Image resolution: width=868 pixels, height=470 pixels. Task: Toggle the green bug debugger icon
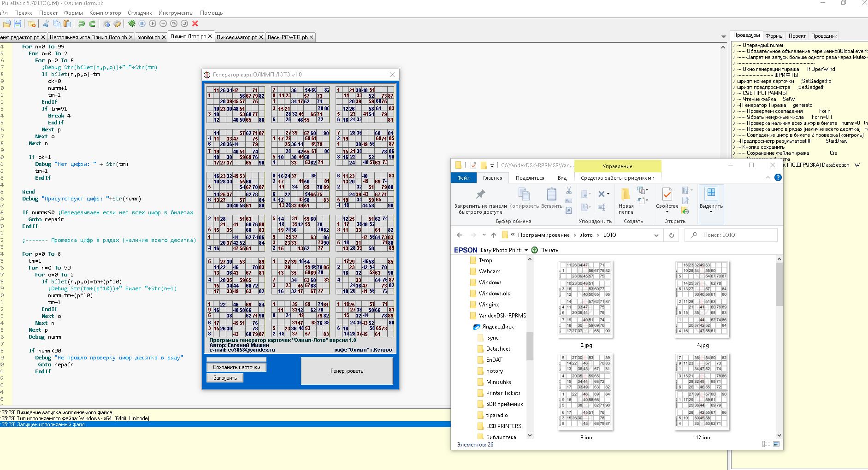(132, 23)
